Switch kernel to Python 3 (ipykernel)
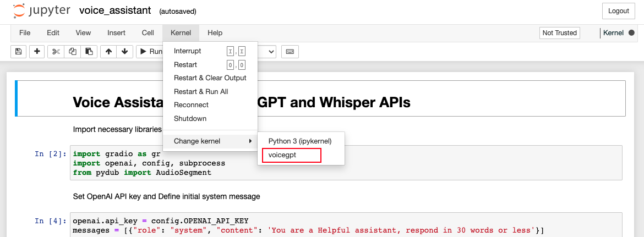 tap(301, 141)
